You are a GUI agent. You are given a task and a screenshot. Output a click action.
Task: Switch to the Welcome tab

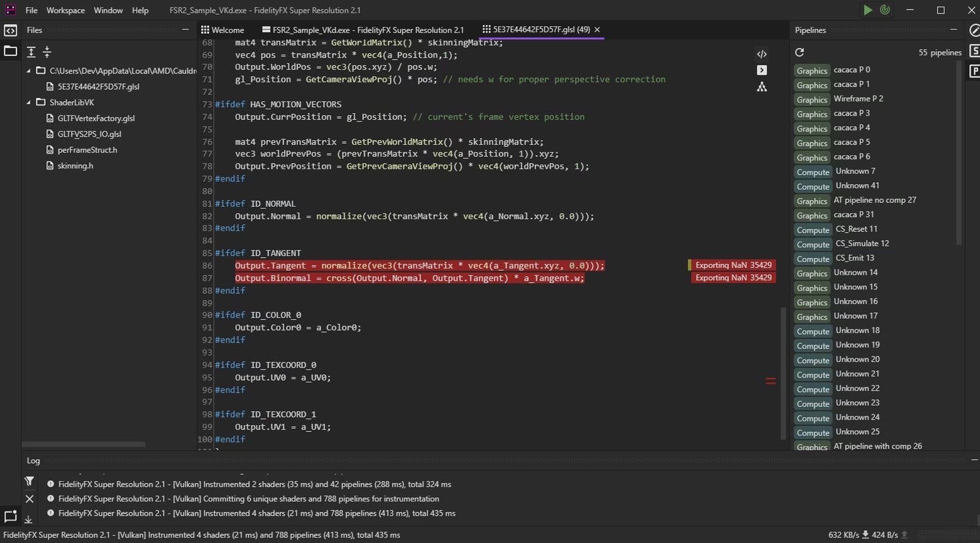pyautogui.click(x=222, y=30)
